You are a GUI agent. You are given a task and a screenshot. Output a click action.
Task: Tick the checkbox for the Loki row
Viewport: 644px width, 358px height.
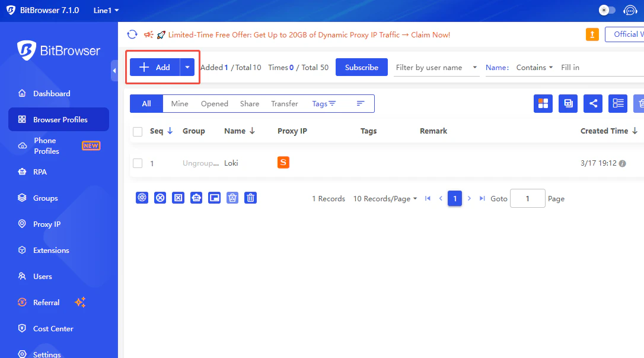(138, 163)
